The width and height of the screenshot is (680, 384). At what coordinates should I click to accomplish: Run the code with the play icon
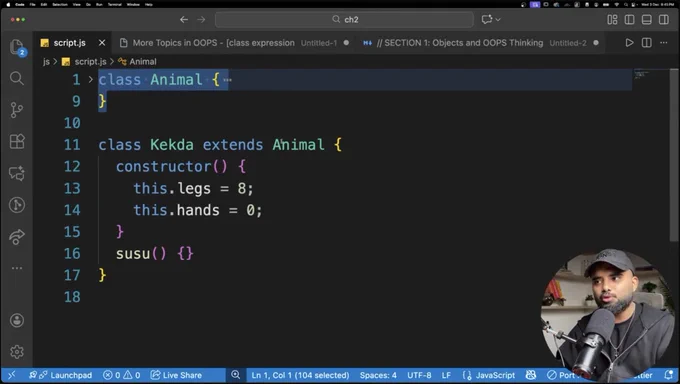click(x=629, y=43)
